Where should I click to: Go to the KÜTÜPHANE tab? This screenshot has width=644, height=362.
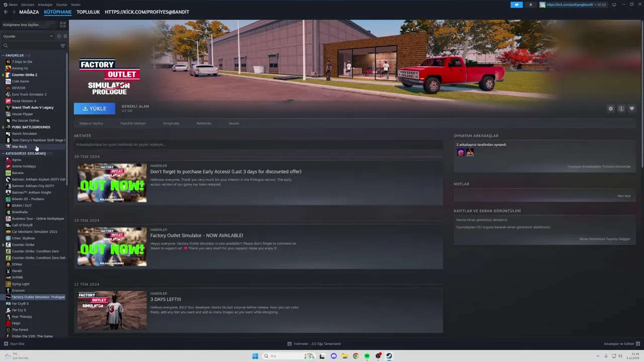(x=57, y=12)
